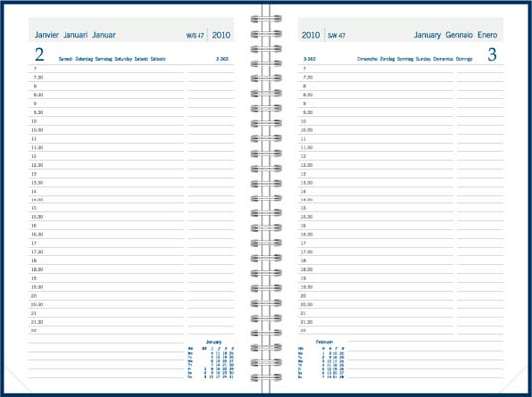Viewport: 532px width, 397px height.
Task: Click the 22 time row on left page
Action: (x=106, y=331)
